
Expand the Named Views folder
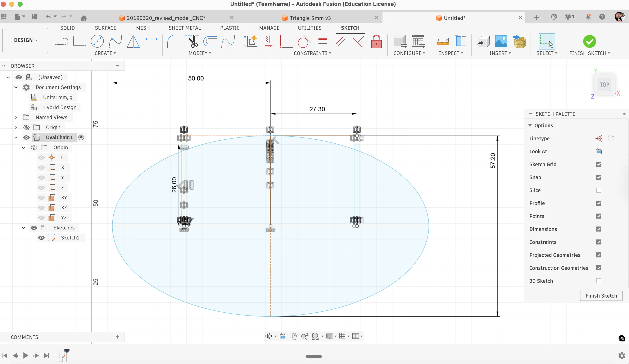tap(16, 117)
